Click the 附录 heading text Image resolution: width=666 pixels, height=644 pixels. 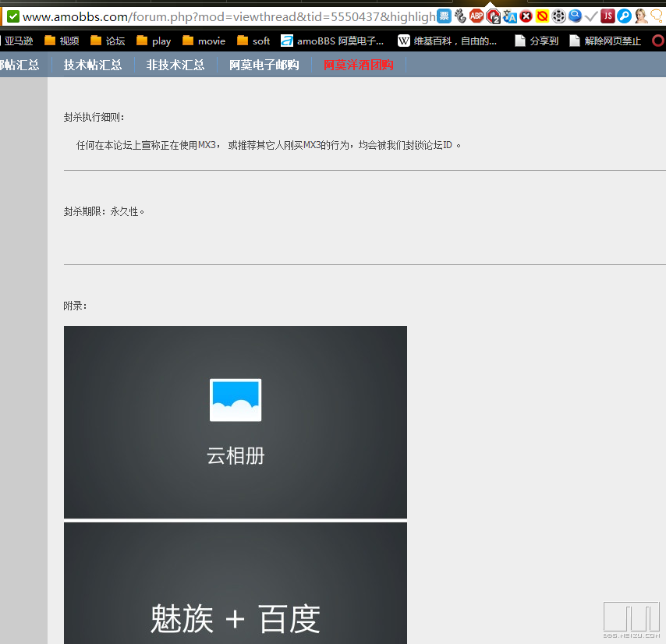click(75, 306)
